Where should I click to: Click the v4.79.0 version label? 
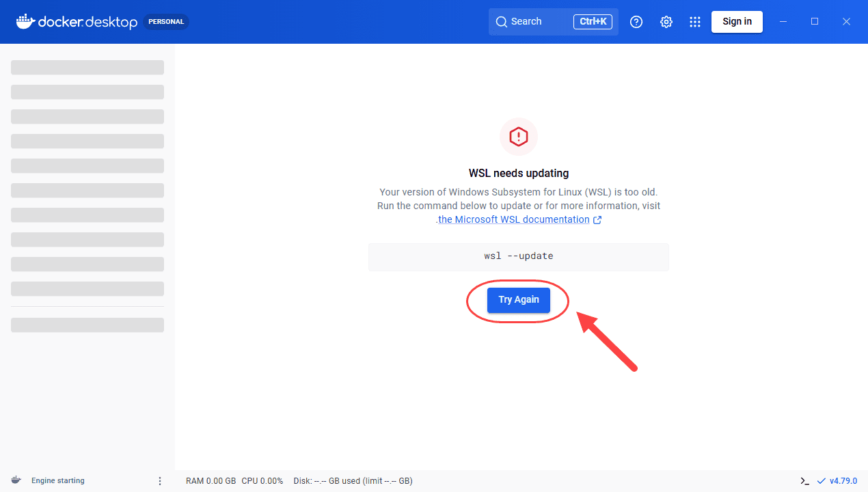click(x=843, y=481)
